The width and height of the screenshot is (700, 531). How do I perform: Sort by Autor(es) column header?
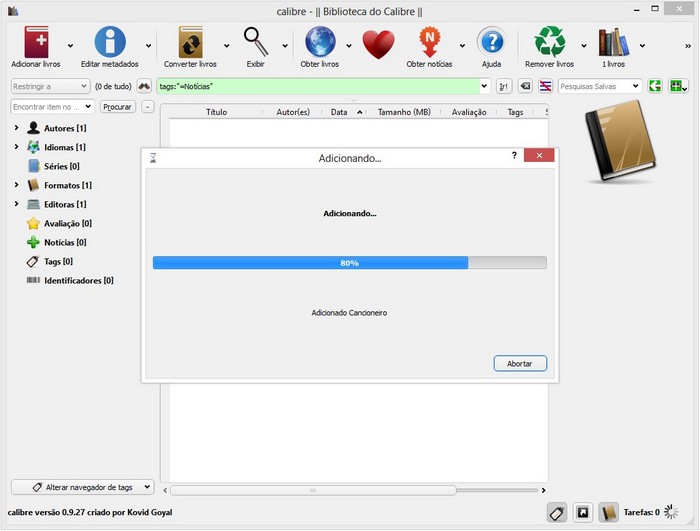click(293, 112)
